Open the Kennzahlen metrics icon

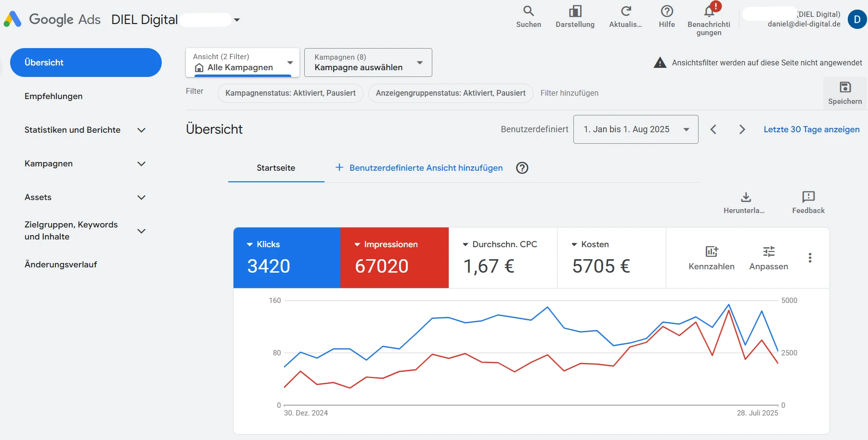click(712, 251)
